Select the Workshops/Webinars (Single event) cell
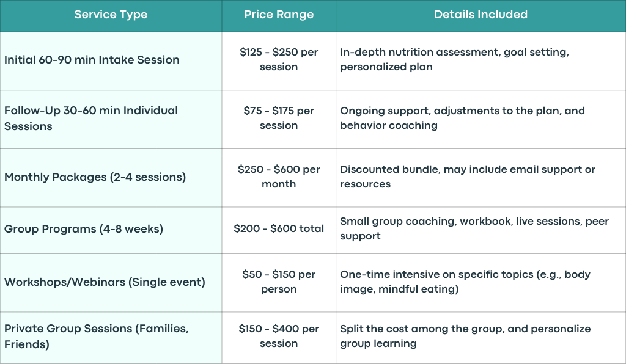Image resolution: width=626 pixels, height=364 pixels. pos(111,283)
